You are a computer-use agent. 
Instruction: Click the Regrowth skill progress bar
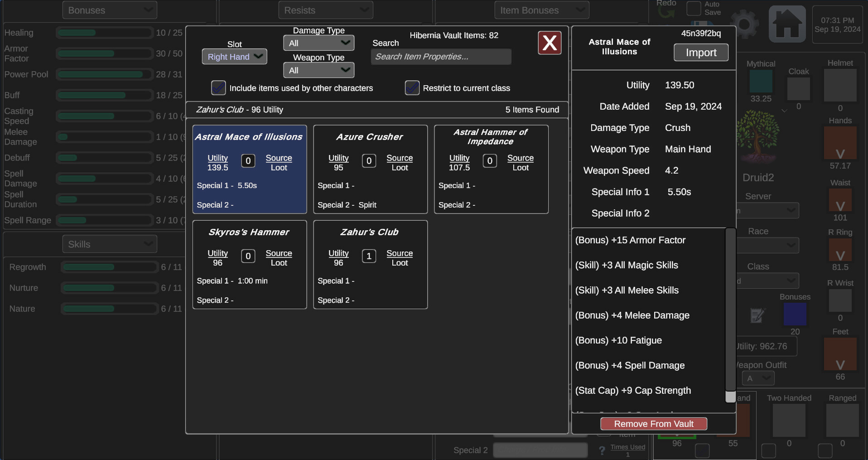pyautogui.click(x=110, y=267)
